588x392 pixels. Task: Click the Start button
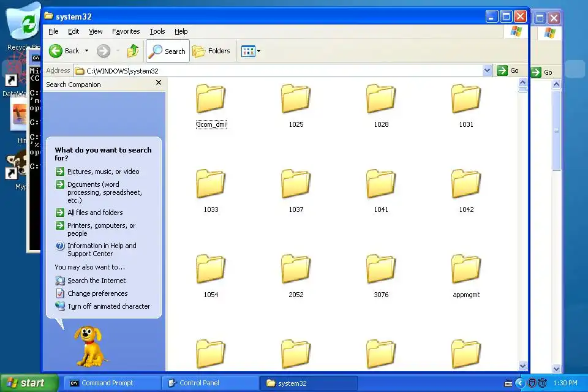(x=29, y=383)
